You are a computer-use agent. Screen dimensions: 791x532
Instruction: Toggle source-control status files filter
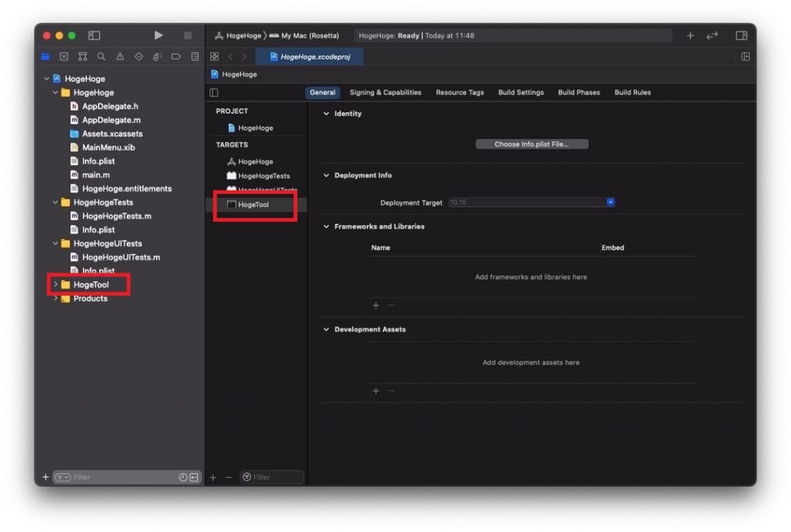tap(194, 477)
